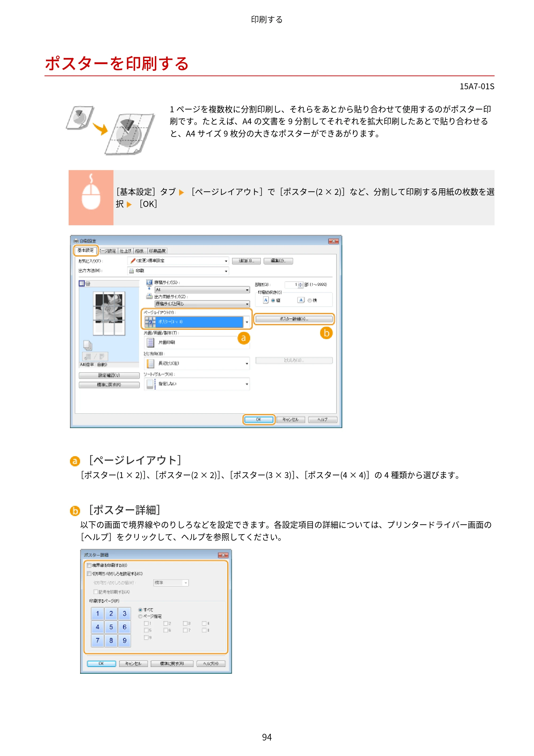Viewport: 534px width, 756px height.
Task: Toggle 境界線を印刷する checkbox in poster details
Action: tap(89, 565)
